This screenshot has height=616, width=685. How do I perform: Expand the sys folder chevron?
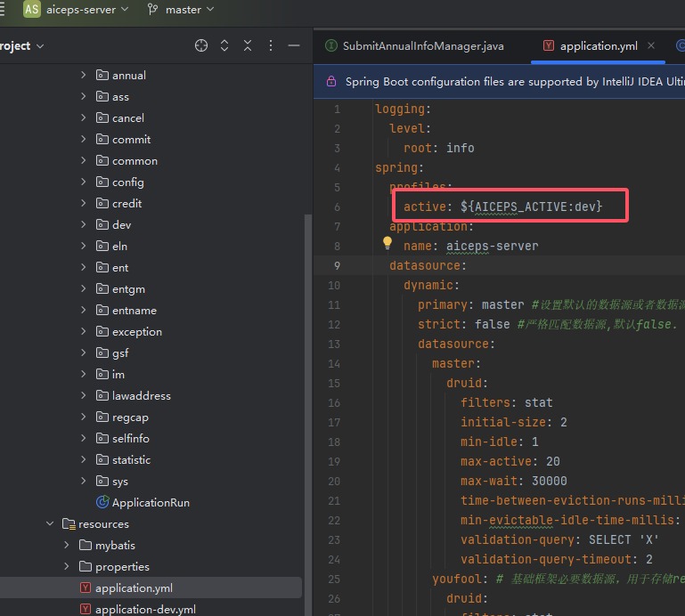coord(84,481)
